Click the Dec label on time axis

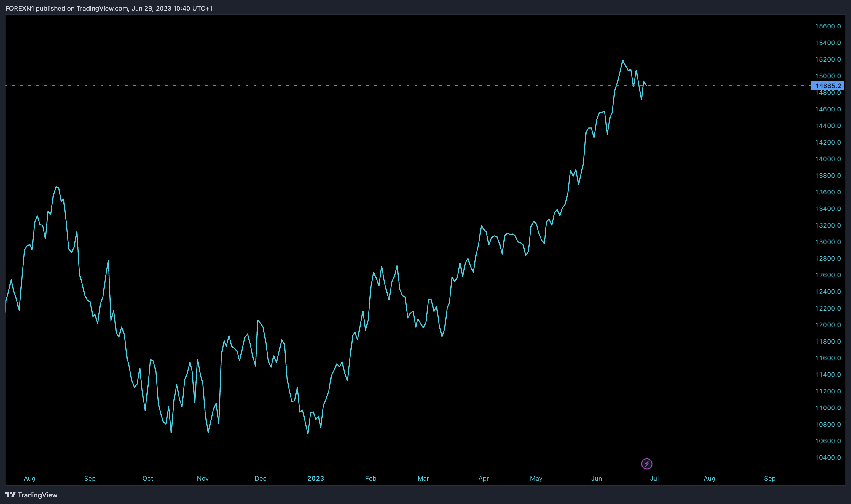[261, 478]
